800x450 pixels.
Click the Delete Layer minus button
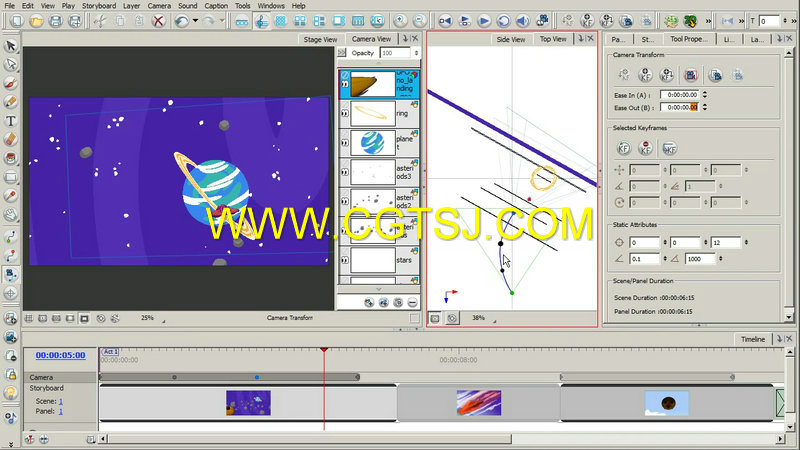(412, 303)
